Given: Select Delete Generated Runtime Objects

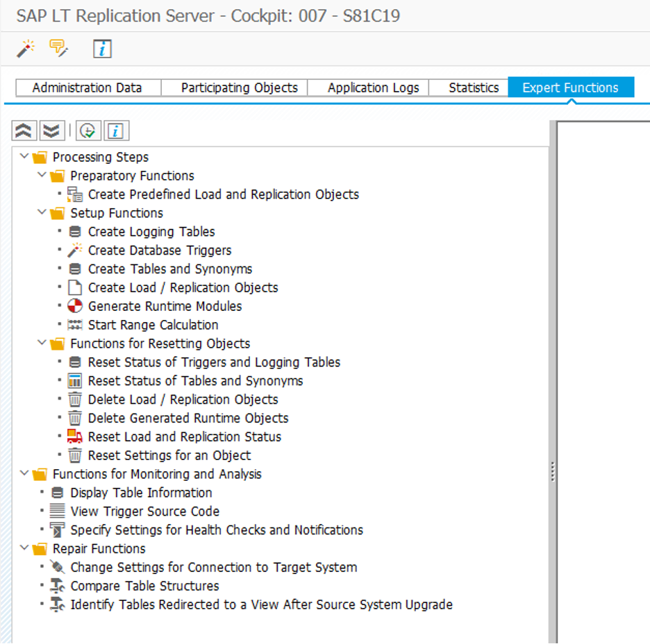Looking at the screenshot, I should (x=188, y=418).
